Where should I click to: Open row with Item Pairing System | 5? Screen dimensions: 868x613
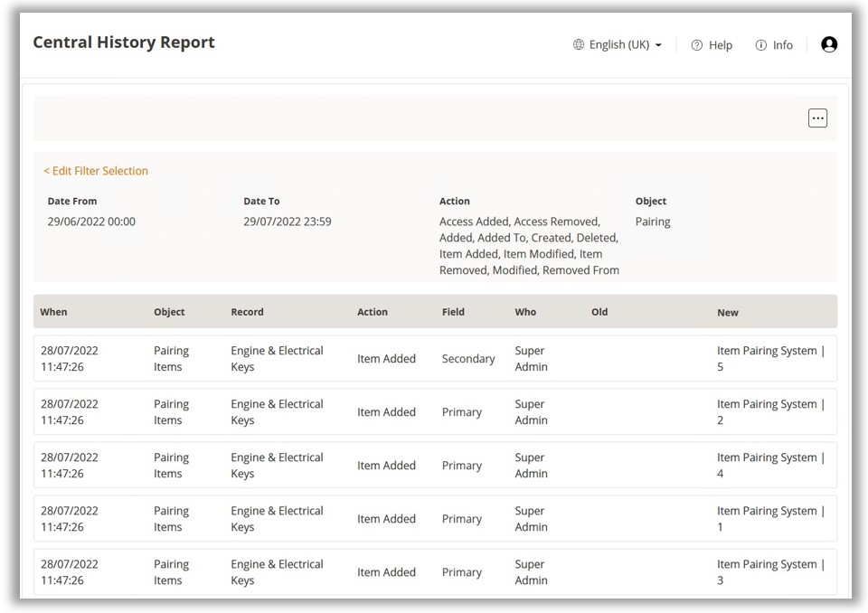coord(435,358)
